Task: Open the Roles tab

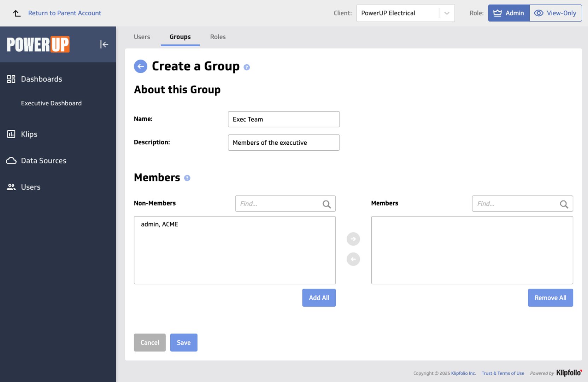Action: click(218, 37)
